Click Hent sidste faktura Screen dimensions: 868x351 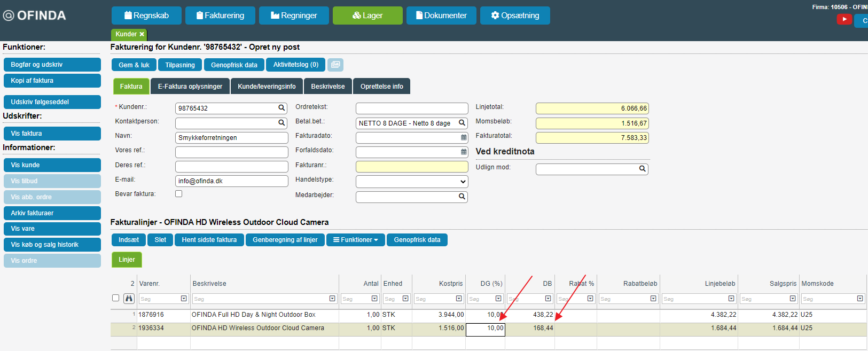(x=209, y=240)
